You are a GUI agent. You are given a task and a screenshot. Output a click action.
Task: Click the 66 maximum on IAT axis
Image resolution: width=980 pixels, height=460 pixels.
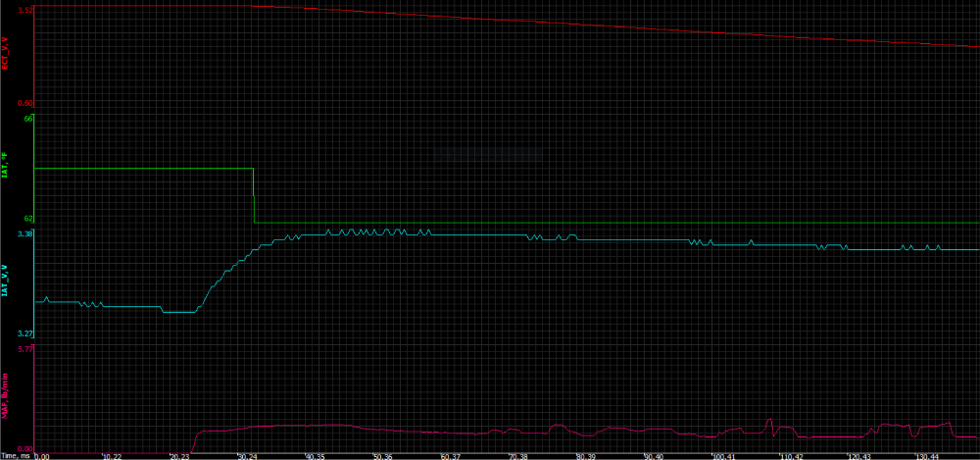pos(28,119)
